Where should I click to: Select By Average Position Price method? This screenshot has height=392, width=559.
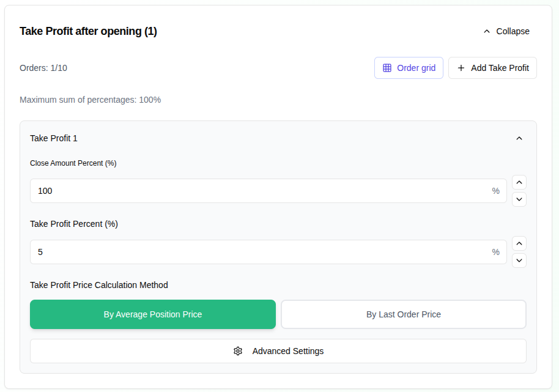(x=153, y=314)
